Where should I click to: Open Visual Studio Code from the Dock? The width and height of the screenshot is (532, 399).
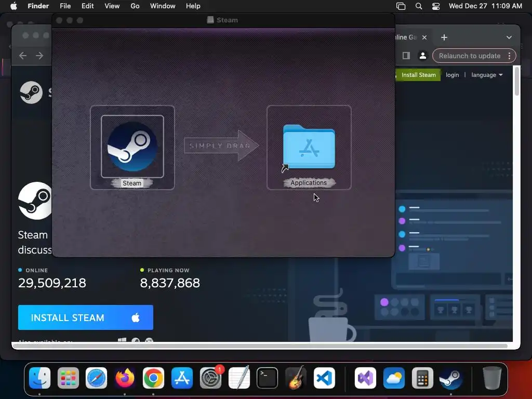[324, 378]
